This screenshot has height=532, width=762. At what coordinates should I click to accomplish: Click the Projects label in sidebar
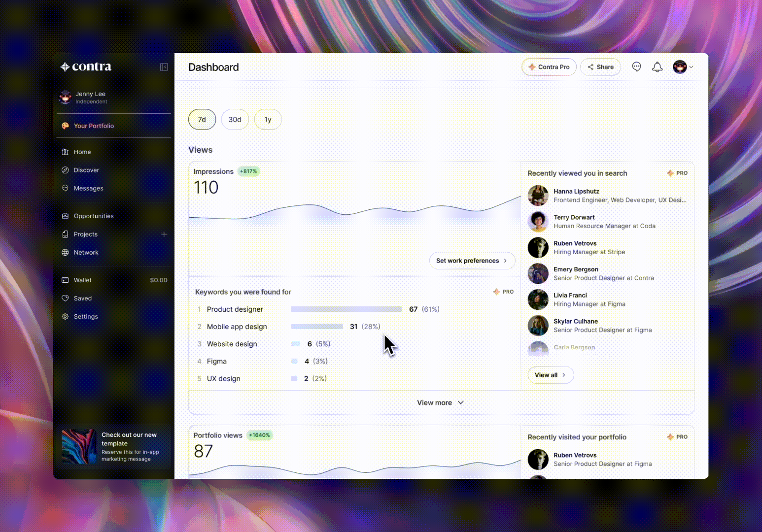[x=86, y=234]
